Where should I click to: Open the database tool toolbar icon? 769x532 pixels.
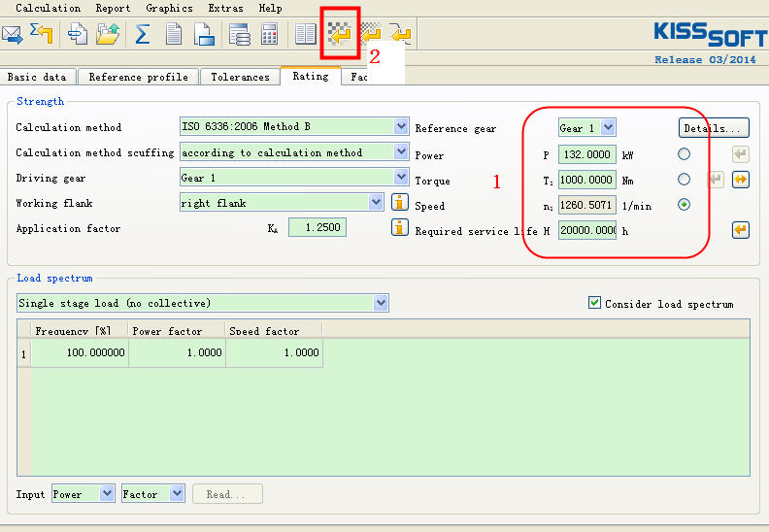click(x=239, y=34)
